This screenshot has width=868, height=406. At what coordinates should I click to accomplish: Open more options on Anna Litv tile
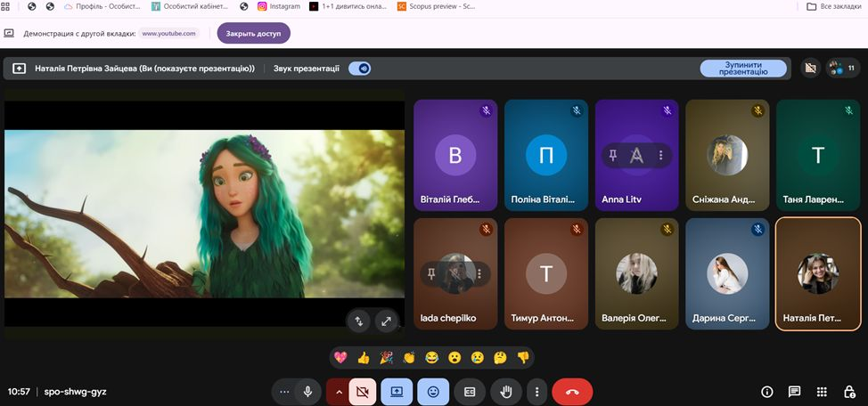[x=660, y=156]
